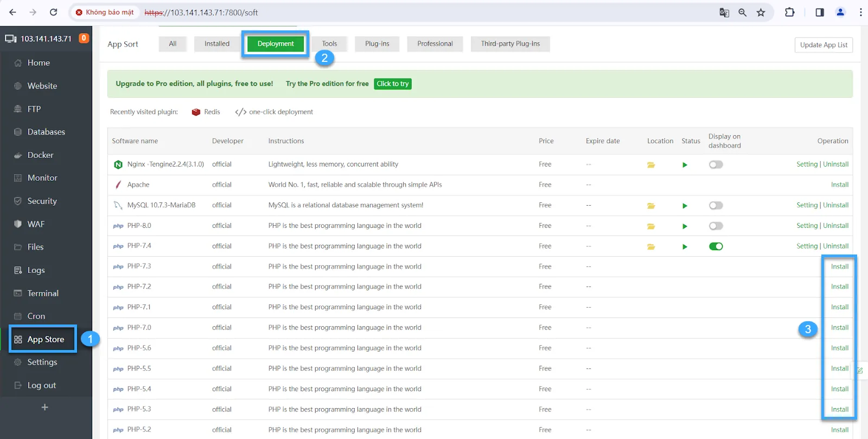Launch Terminal from the sidebar
The width and height of the screenshot is (868, 439).
[x=43, y=293]
